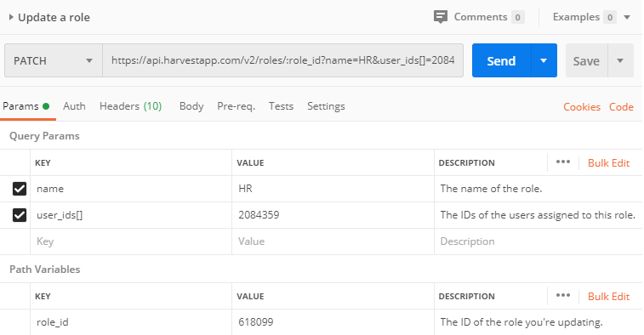Click the Save button
Image resolution: width=644 pixels, height=335 pixels.
(586, 60)
